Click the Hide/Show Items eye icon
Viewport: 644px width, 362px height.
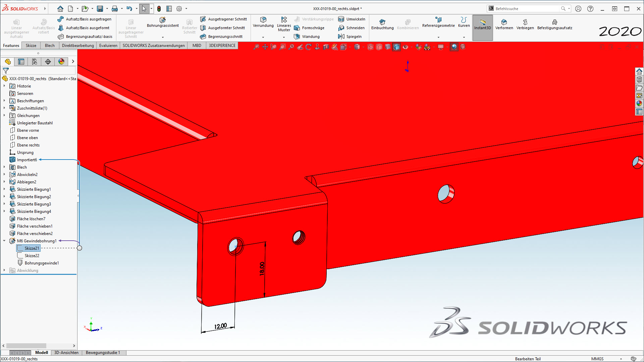(406, 47)
